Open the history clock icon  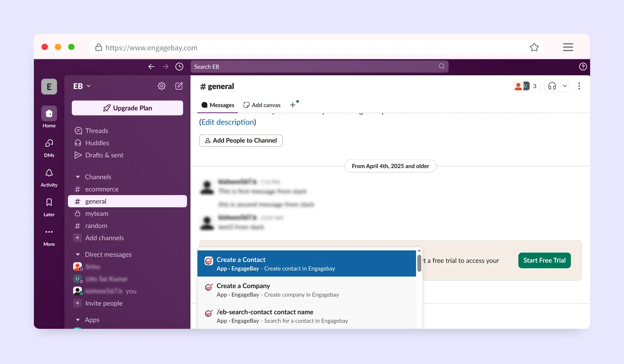tap(179, 67)
